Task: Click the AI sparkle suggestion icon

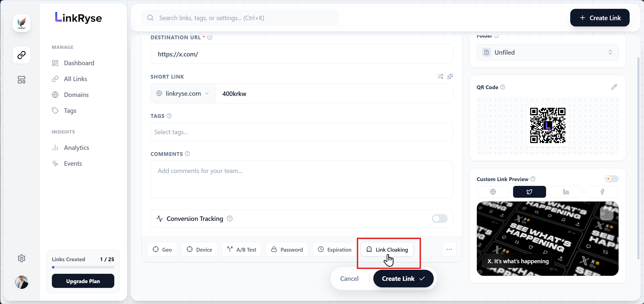Action: click(x=450, y=77)
